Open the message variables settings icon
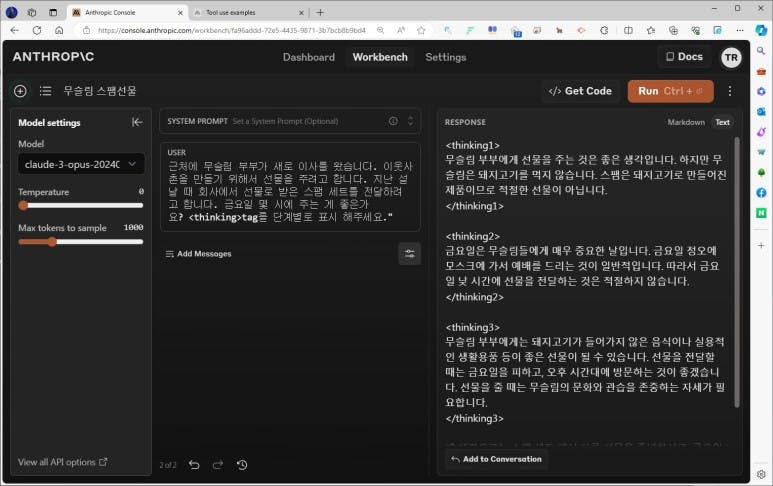This screenshot has height=486, width=773. pyautogui.click(x=409, y=254)
